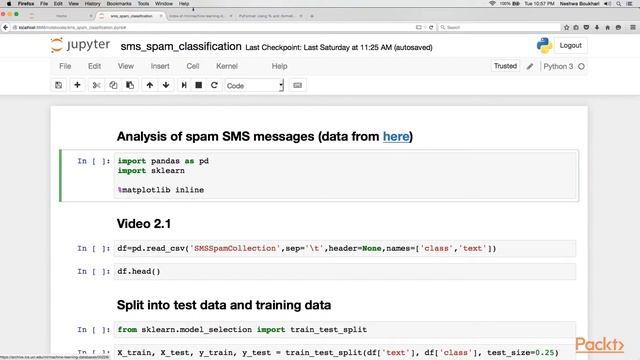The height and width of the screenshot is (360, 640).
Task: Reload the page in Firefox
Action: [431, 27]
